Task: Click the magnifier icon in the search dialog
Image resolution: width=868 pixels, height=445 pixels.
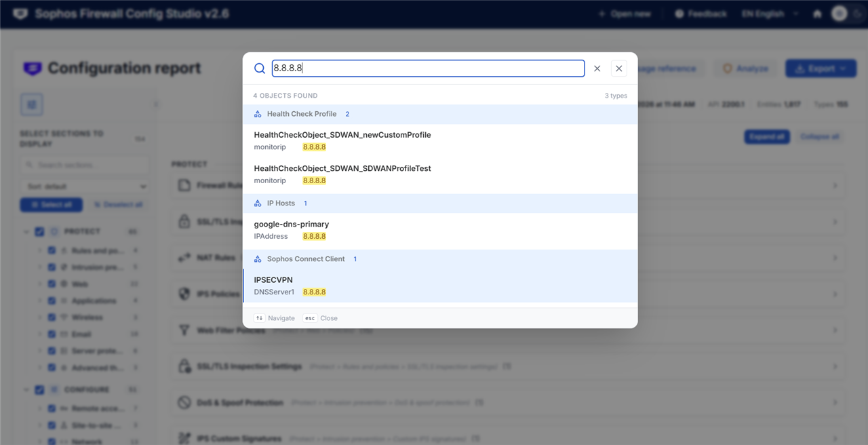Action: (x=260, y=69)
